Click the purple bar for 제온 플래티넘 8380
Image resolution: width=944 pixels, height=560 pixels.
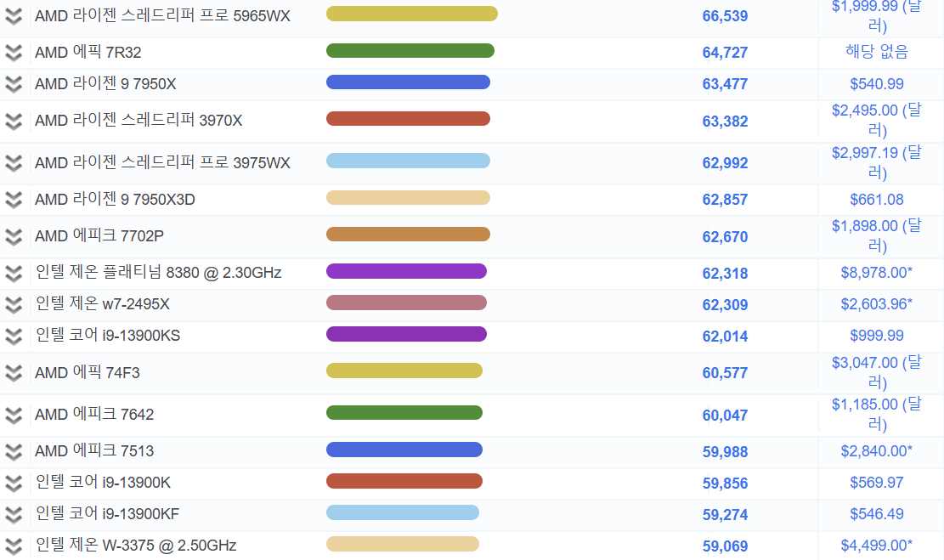406,271
